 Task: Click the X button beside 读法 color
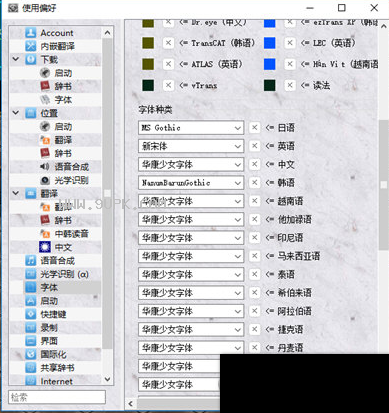[290, 85]
